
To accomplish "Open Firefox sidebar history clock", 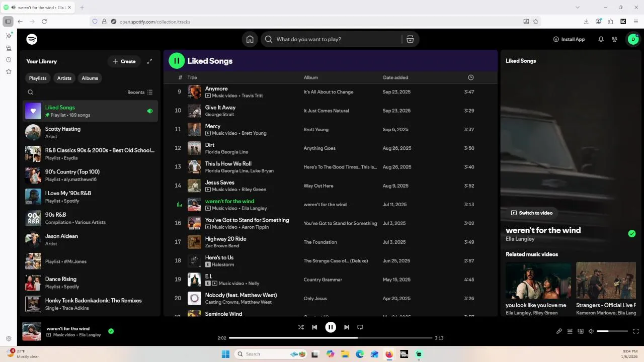I will [9, 60].
